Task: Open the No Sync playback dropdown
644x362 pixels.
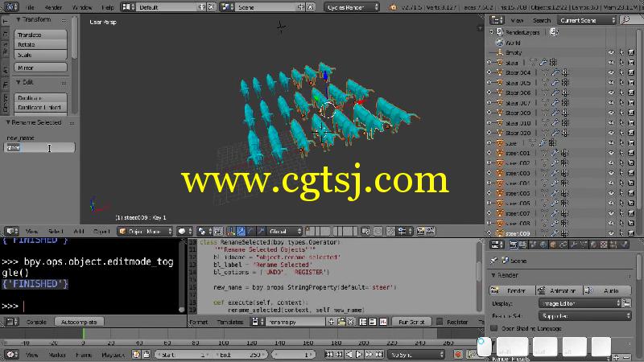Action: click(416, 355)
